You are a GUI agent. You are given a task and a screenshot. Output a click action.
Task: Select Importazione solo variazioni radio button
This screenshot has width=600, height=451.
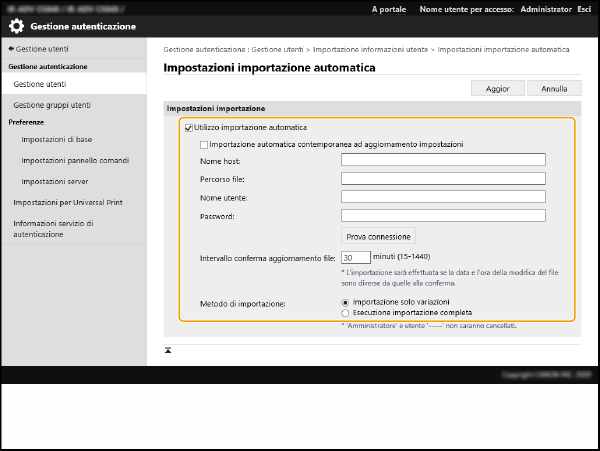[346, 301]
